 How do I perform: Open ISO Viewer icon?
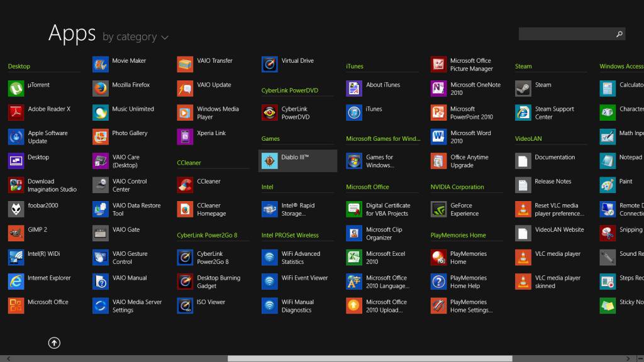(186, 306)
